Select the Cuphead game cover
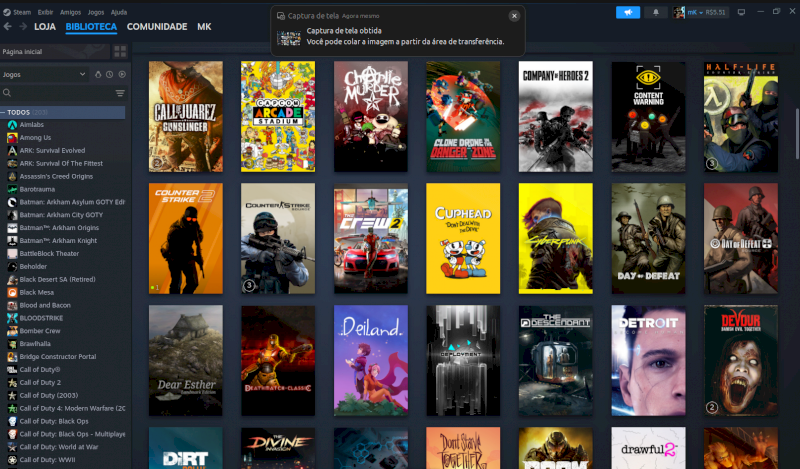Screen dimensions: 800x469 463,239
